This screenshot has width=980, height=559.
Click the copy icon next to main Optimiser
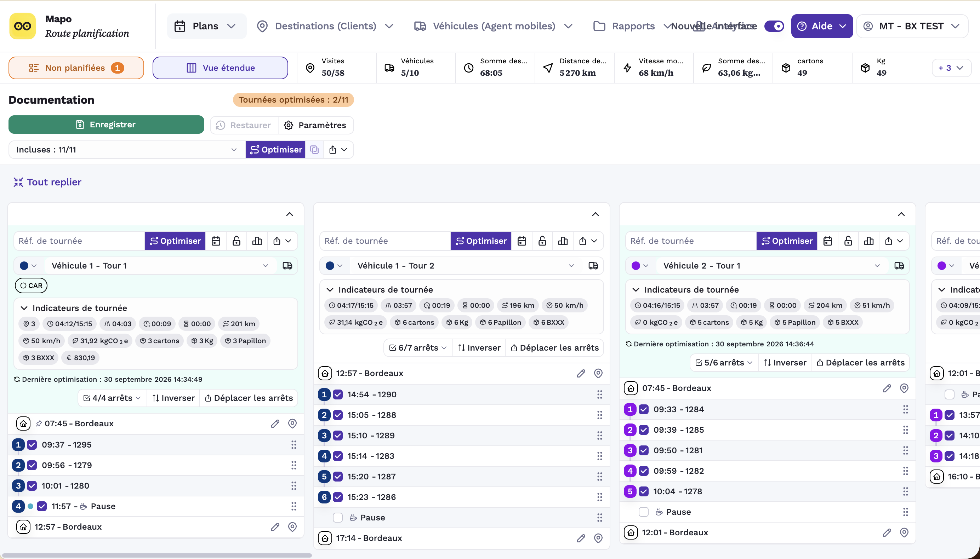pos(314,150)
